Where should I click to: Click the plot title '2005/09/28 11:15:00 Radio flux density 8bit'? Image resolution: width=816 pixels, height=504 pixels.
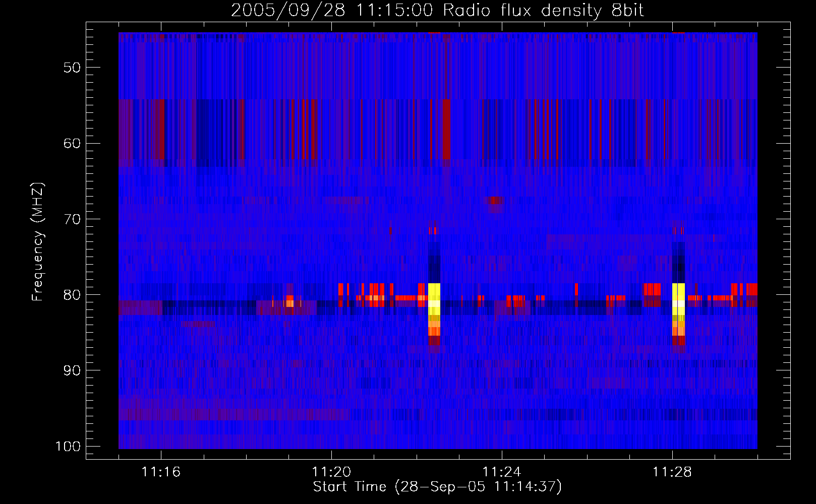pyautogui.click(x=437, y=10)
